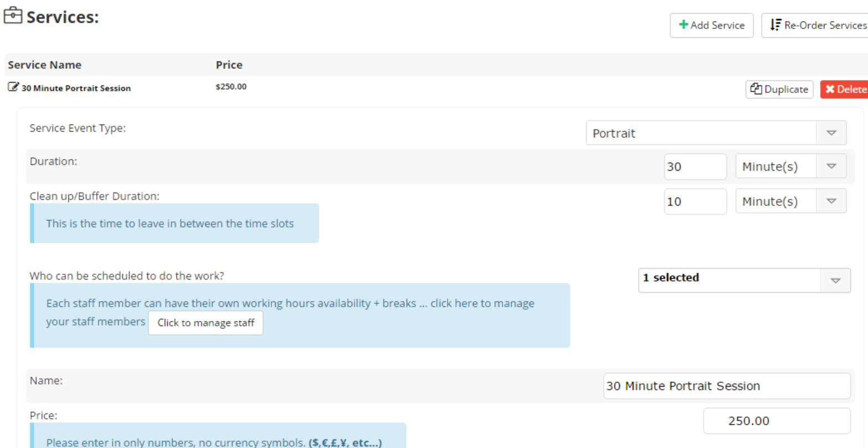Click the Duplicate button

tap(779, 89)
